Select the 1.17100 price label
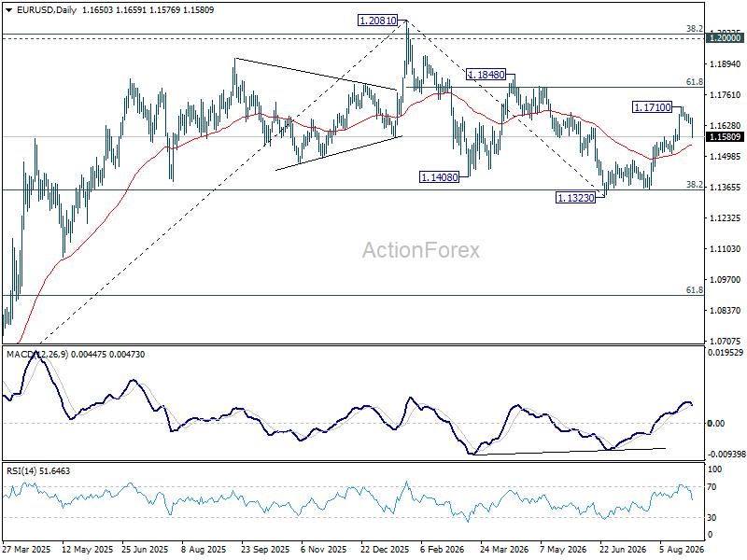This screenshot has width=747, height=560. point(652,107)
